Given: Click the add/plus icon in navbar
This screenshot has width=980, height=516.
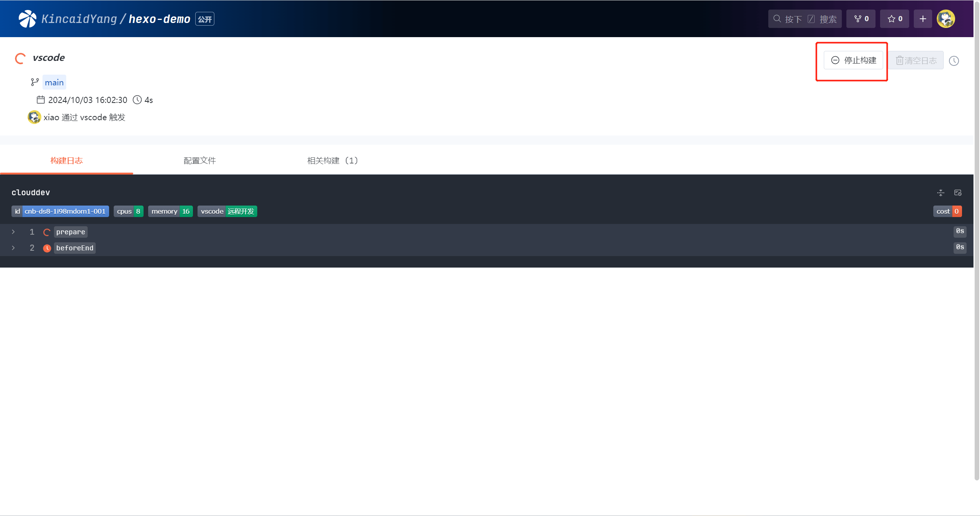Looking at the screenshot, I should [x=923, y=18].
